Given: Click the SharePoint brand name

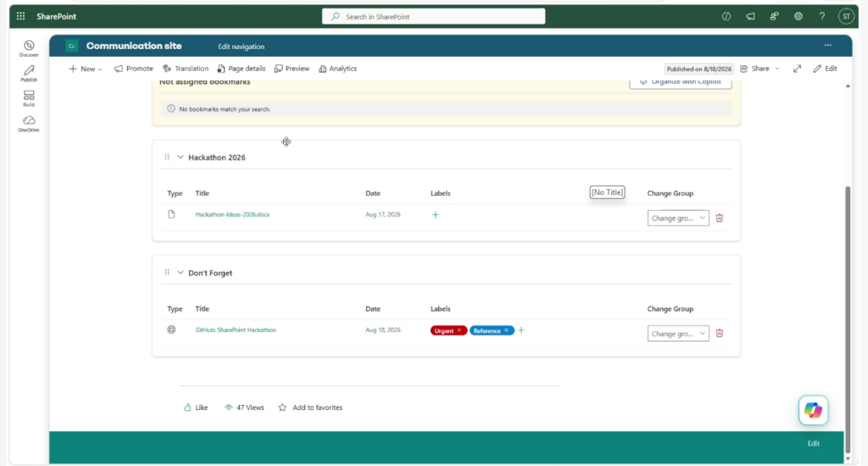Looking at the screenshot, I should (x=57, y=17).
